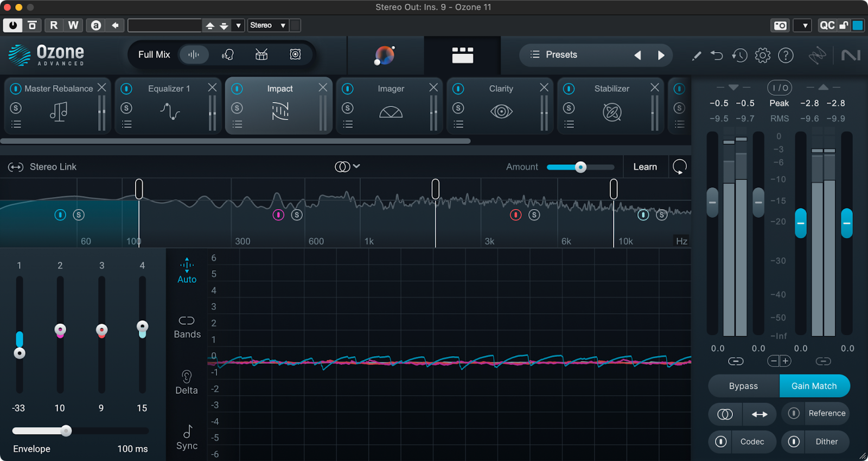
Task: Open Ozone settings gear
Action: point(763,55)
